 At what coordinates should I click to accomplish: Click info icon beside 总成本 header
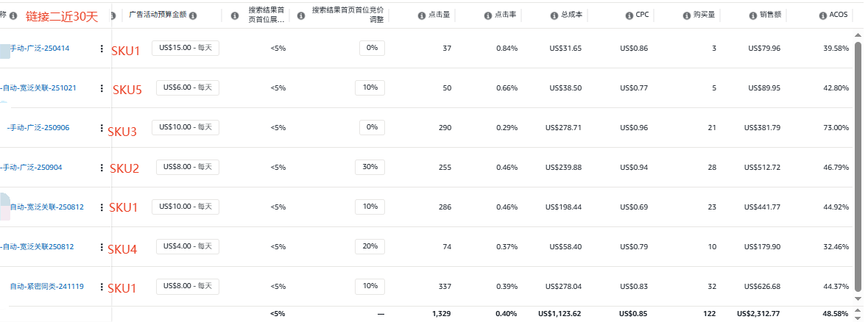click(554, 15)
